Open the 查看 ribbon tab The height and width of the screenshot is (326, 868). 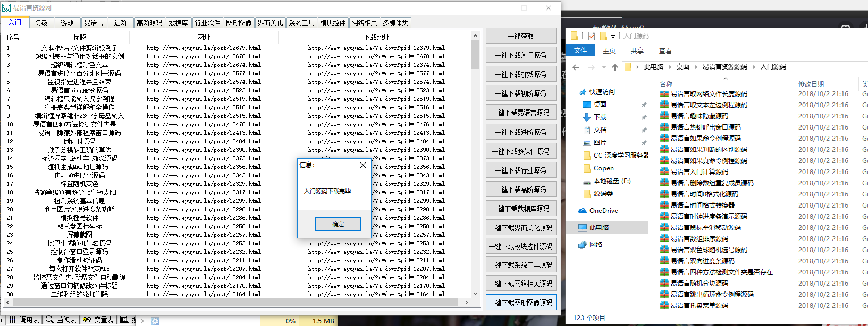tap(665, 51)
